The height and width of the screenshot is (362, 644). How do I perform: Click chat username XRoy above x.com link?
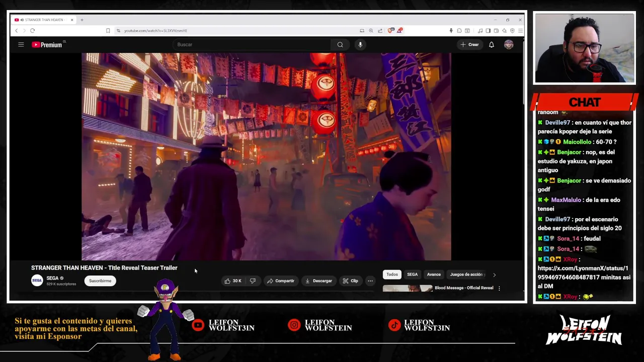(570, 259)
